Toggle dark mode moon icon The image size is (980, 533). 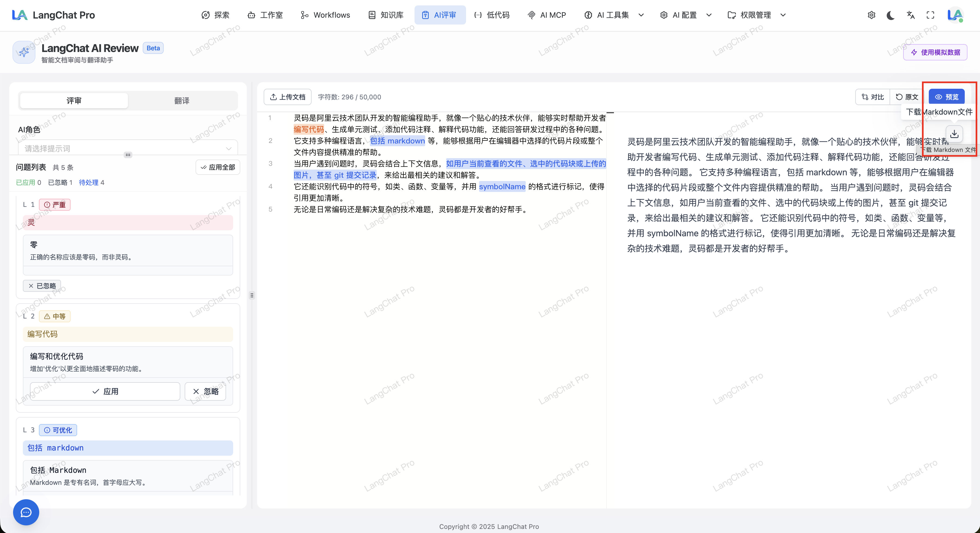[891, 15]
